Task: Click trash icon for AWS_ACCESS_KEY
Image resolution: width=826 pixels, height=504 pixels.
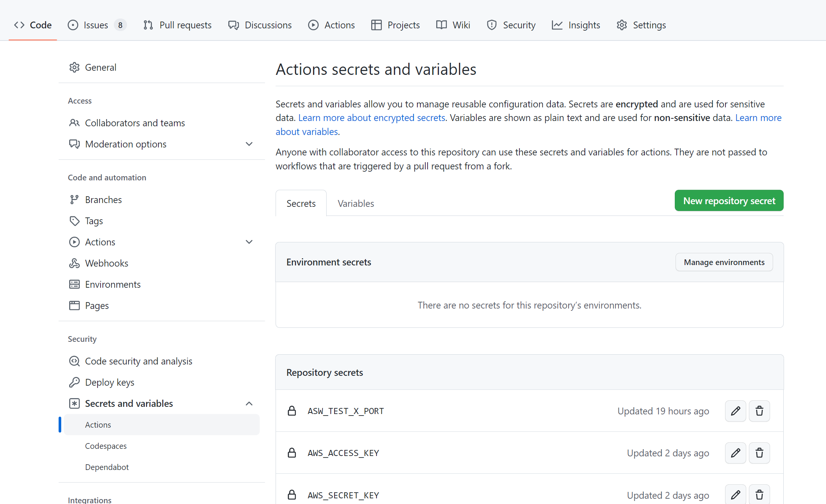Action: (759, 453)
